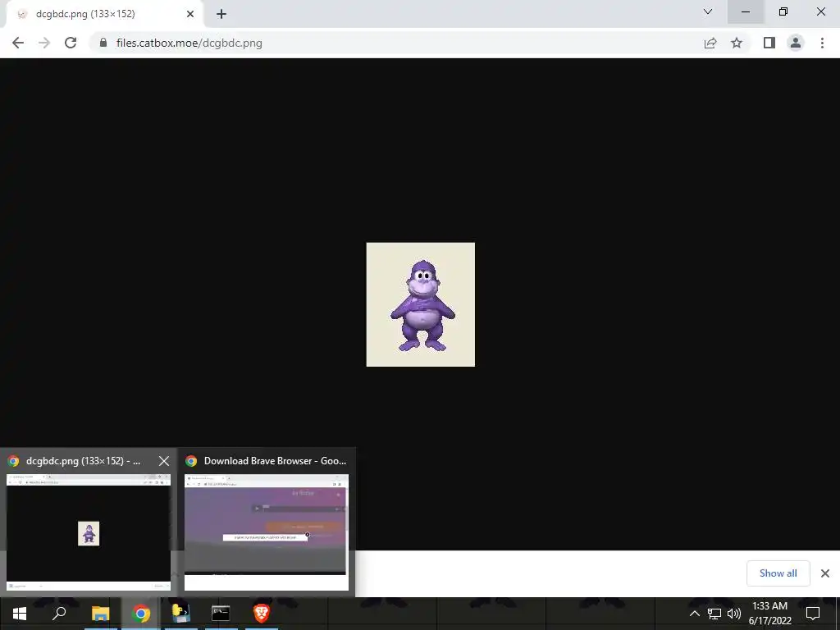Click the address bar URL
This screenshot has width=840, height=630.
(x=189, y=43)
